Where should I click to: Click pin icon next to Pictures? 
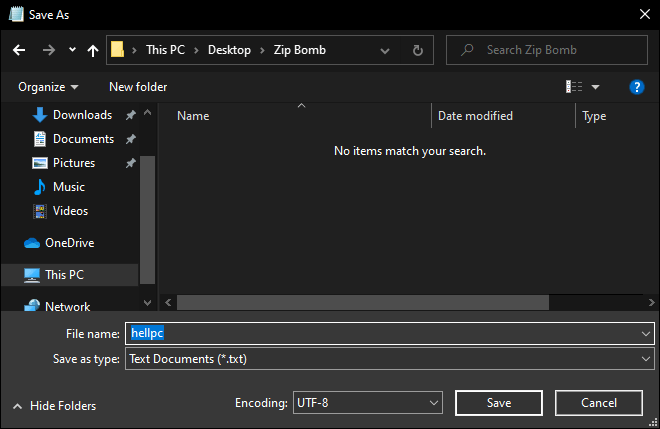click(130, 163)
